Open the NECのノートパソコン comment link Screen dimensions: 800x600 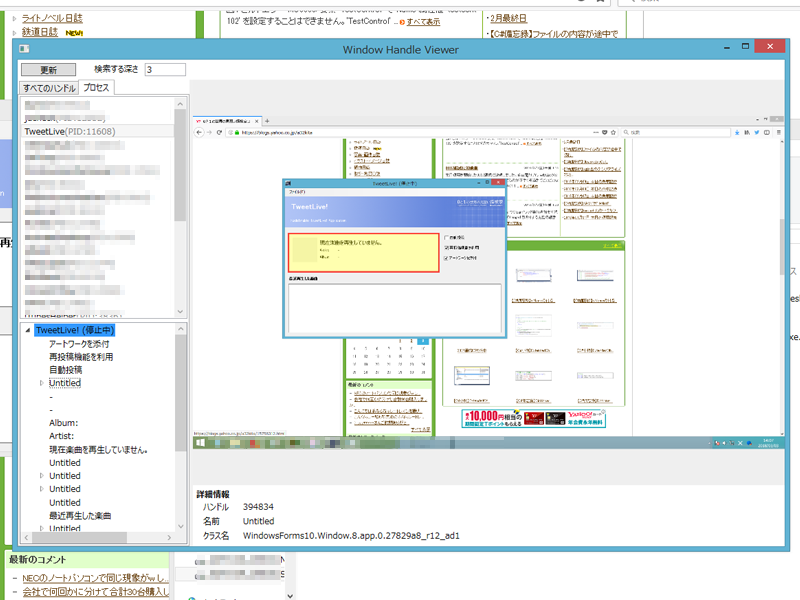point(95,578)
